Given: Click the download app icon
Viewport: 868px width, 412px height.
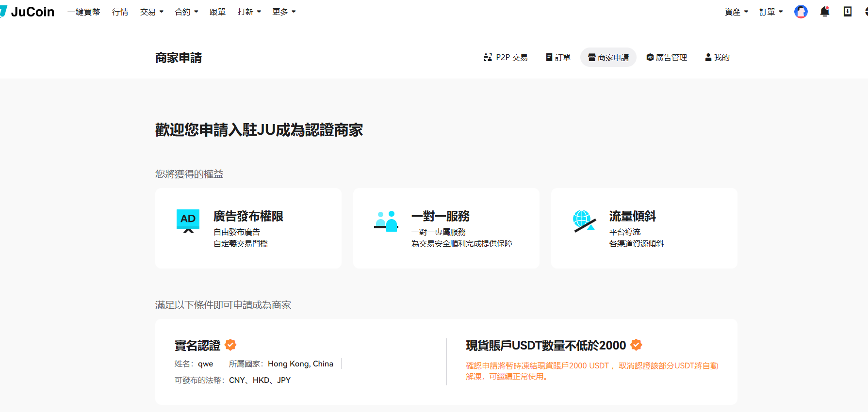Looking at the screenshot, I should pyautogui.click(x=847, y=12).
